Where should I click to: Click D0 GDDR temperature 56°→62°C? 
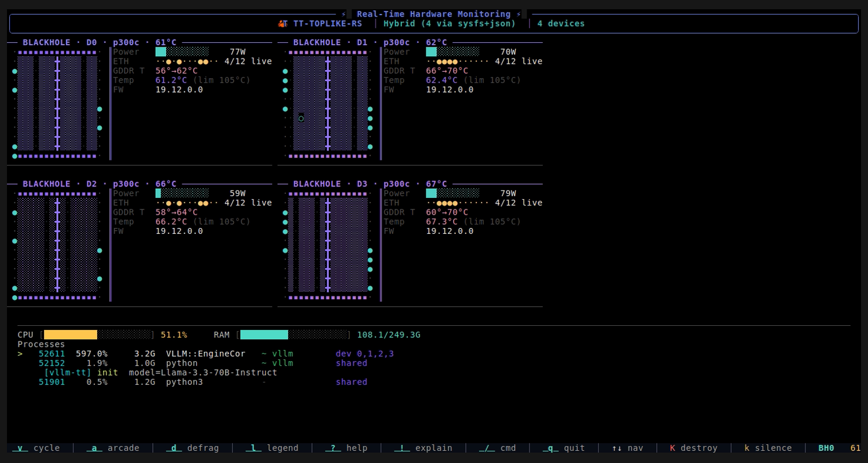pyautogui.click(x=176, y=71)
